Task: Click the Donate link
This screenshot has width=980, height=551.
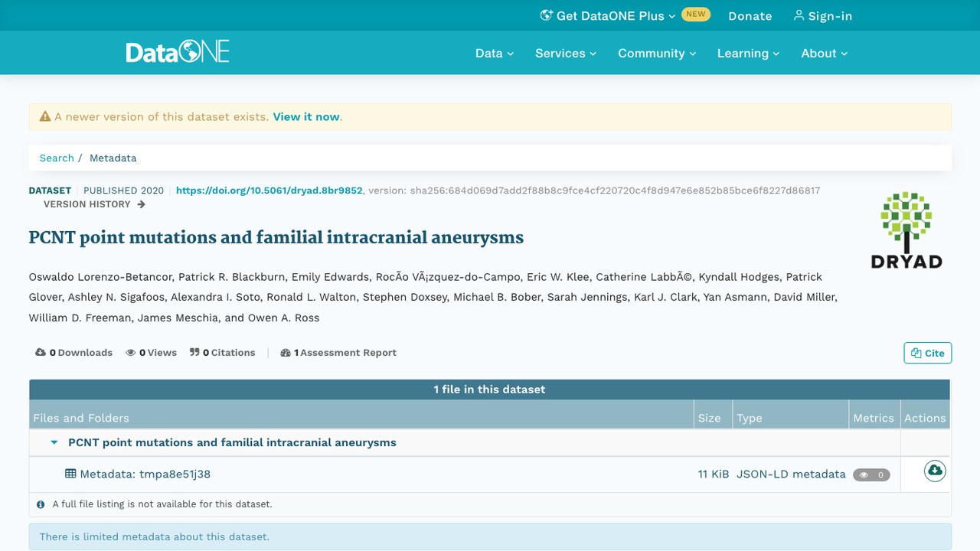Action: [750, 15]
